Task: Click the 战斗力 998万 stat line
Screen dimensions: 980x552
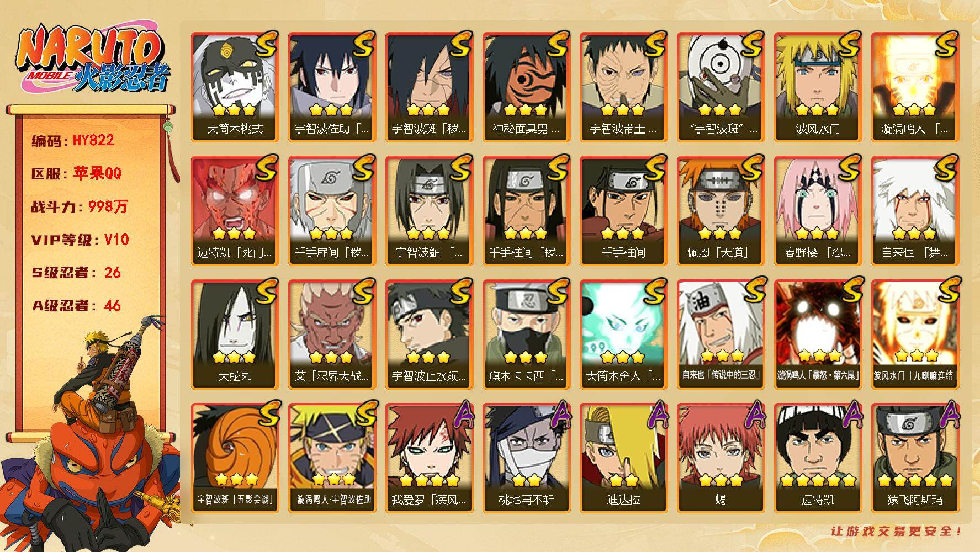Action: pos(80,206)
